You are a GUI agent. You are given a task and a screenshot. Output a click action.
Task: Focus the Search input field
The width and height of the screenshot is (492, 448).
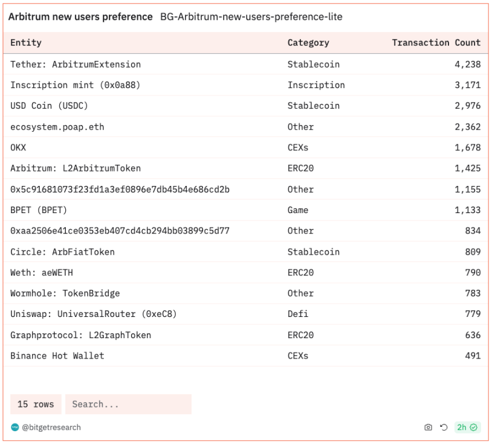click(128, 405)
